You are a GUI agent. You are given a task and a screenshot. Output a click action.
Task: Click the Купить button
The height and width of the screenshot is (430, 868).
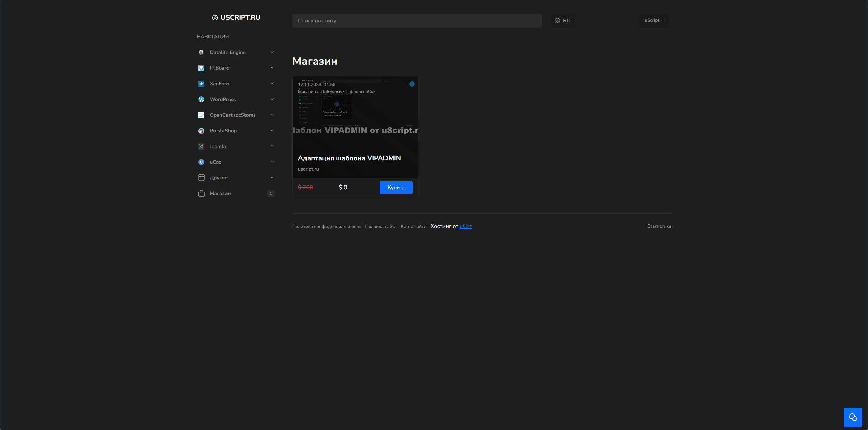point(396,188)
